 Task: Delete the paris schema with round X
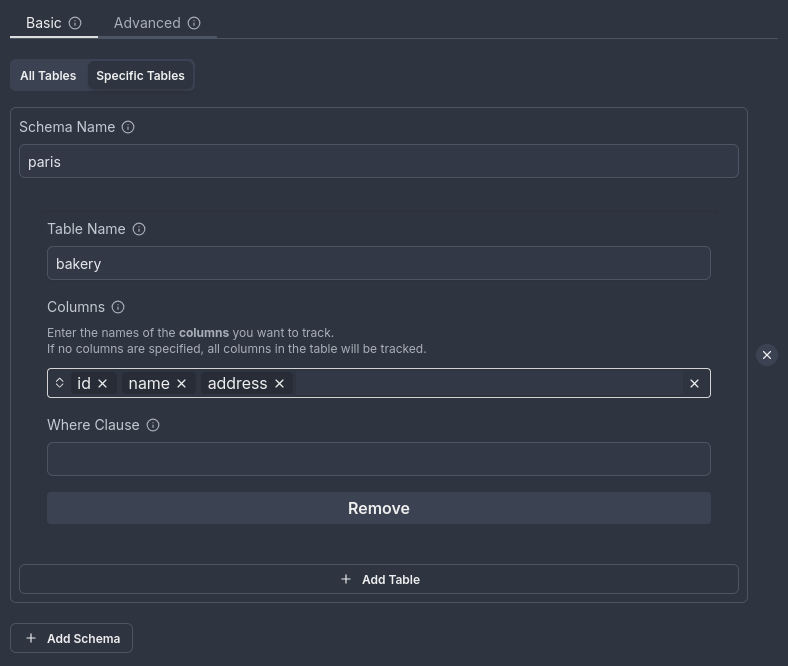pyautogui.click(x=766, y=355)
